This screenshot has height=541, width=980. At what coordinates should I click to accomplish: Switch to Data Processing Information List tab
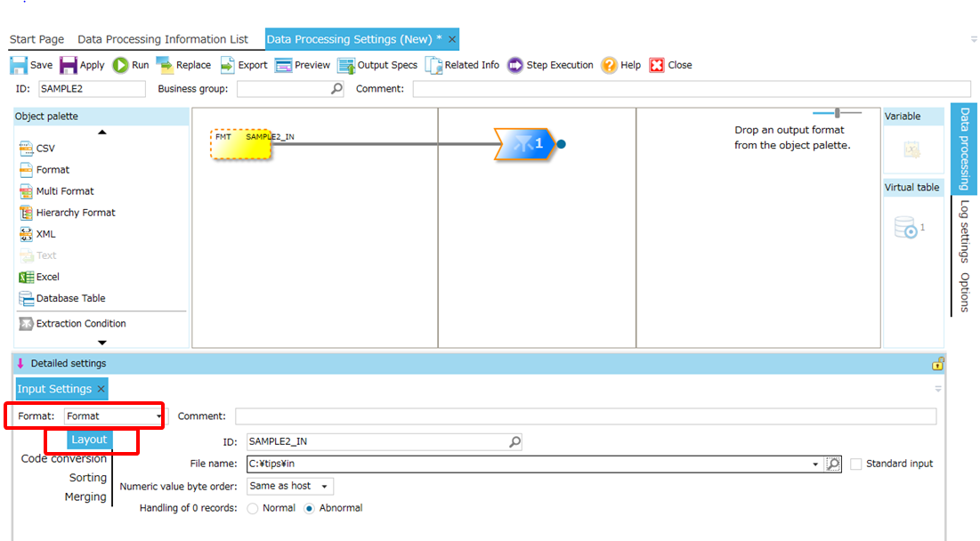click(x=163, y=39)
